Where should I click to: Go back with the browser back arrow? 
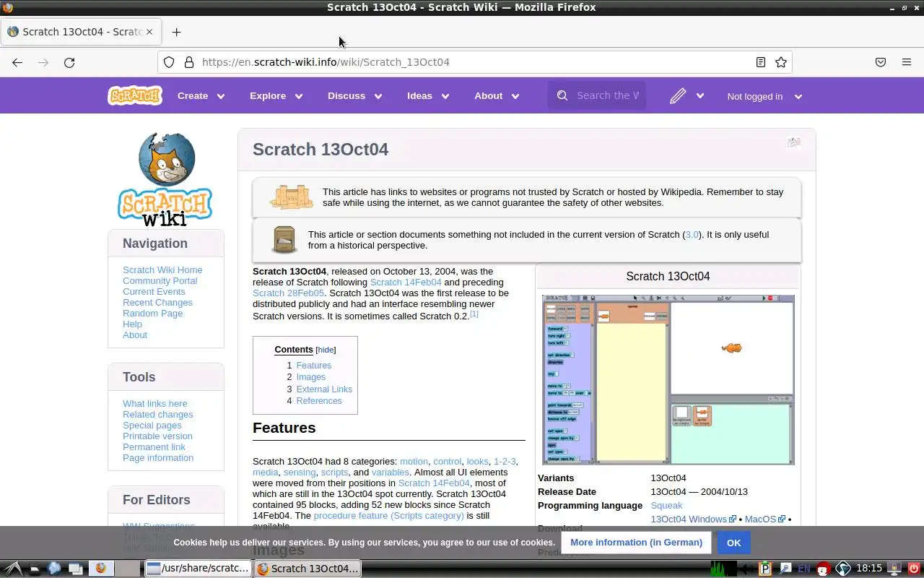[x=17, y=62]
